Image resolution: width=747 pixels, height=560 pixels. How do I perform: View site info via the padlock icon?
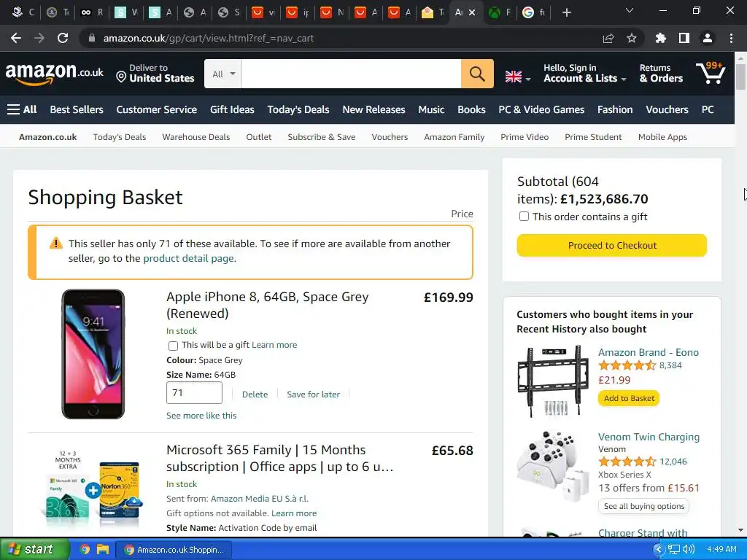tap(92, 38)
